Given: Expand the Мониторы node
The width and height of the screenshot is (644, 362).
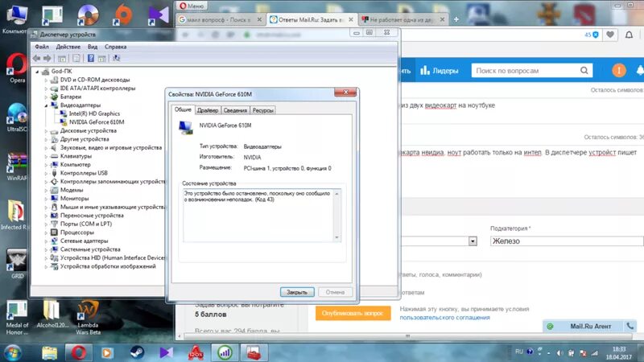Looking at the screenshot, I should pyautogui.click(x=46, y=199).
